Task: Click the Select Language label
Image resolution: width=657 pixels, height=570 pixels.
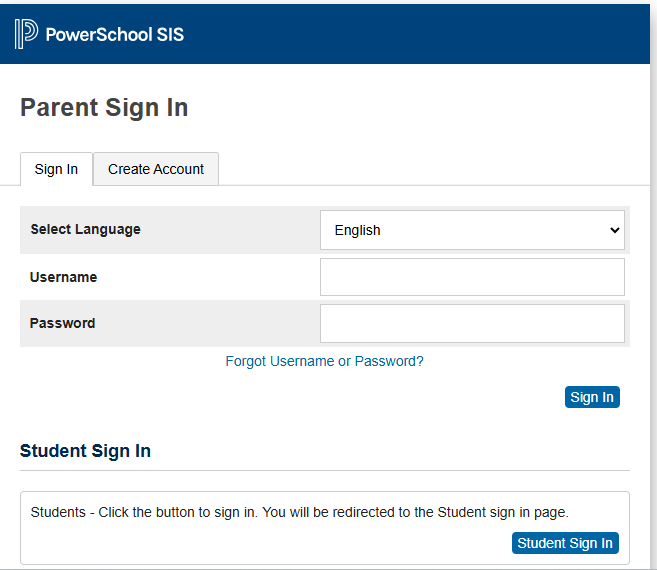Action: [85, 229]
